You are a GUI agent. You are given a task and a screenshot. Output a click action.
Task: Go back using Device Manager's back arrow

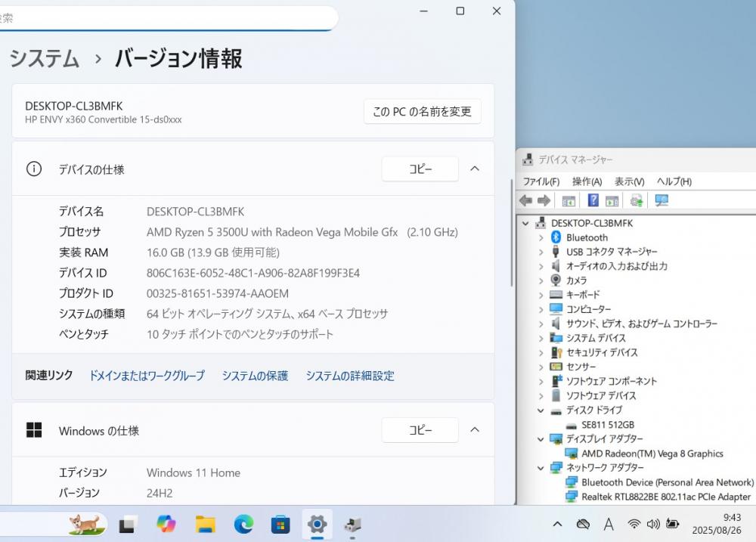click(x=526, y=200)
